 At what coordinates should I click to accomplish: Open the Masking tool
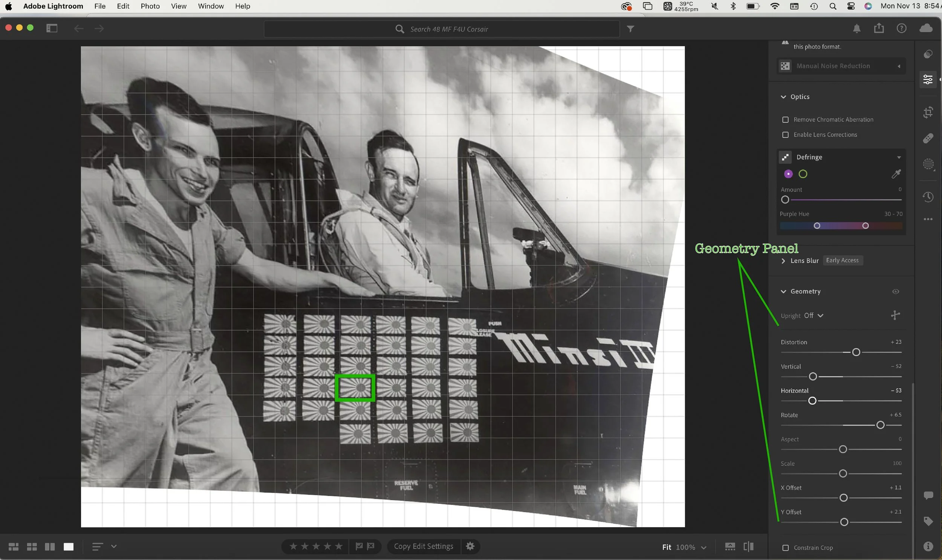[x=928, y=164]
